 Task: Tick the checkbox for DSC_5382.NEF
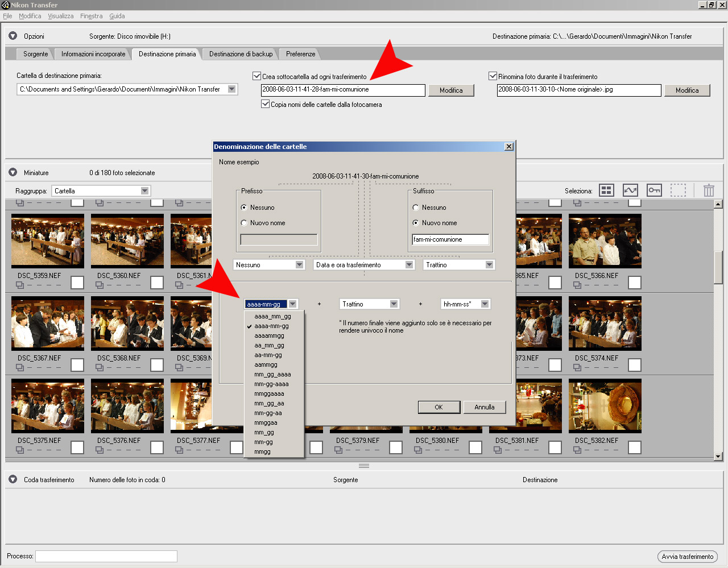tap(635, 447)
